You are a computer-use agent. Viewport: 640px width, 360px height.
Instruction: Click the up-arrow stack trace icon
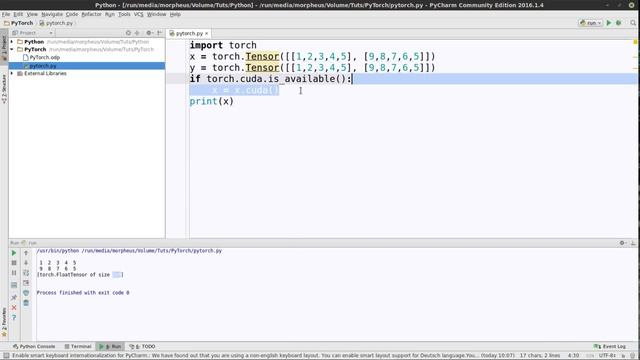[26, 253]
